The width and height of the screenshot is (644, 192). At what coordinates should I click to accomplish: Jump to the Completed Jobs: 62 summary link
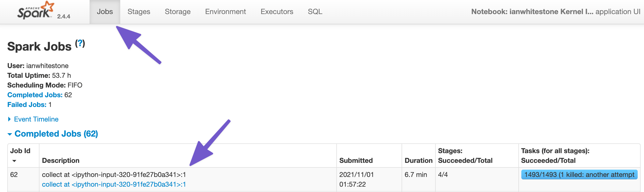pos(35,95)
